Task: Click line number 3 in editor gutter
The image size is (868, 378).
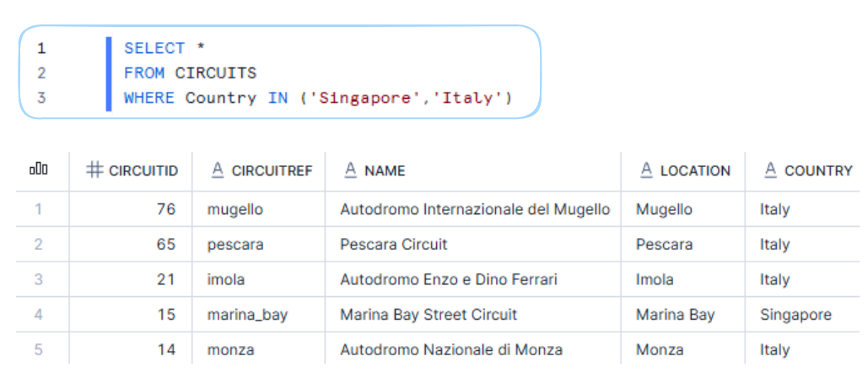Action: pos(41,98)
